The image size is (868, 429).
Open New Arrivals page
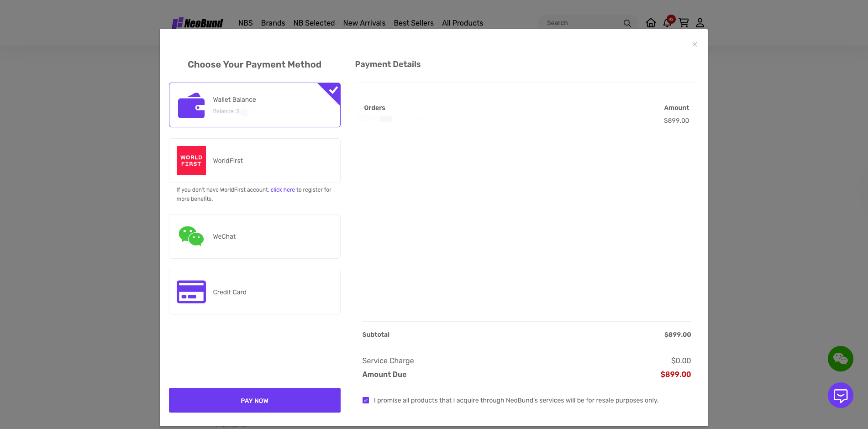[x=364, y=23]
